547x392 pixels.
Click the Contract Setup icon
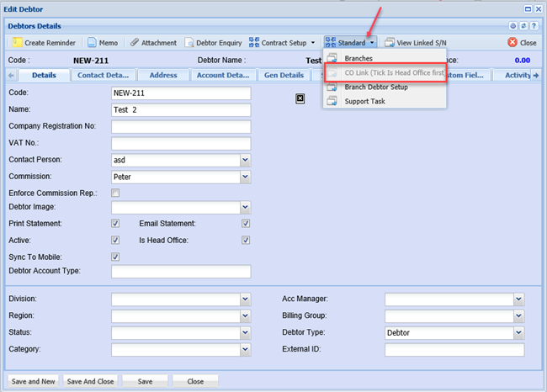coord(254,42)
